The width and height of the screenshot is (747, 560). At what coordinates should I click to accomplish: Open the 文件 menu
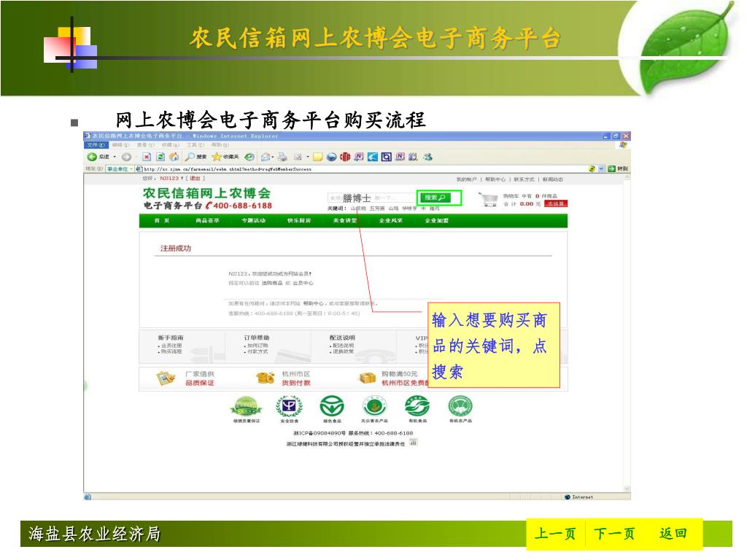pyautogui.click(x=96, y=145)
